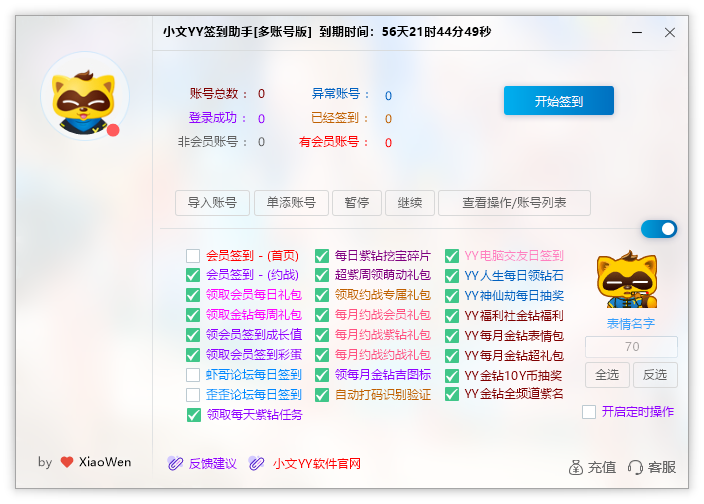Open the 小文YY软件官网 link
The height and width of the screenshot is (504, 704).
317,464
